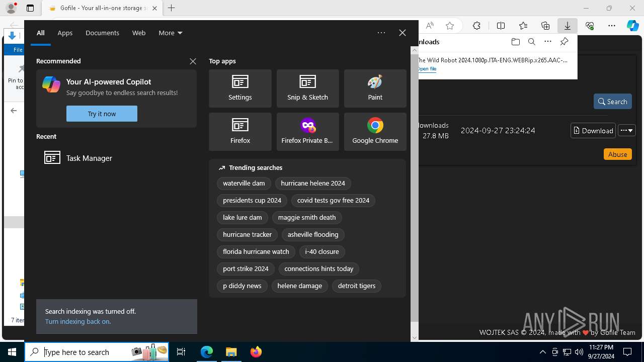Open File Explorer on taskbar
644x362 pixels.
[x=231, y=352]
